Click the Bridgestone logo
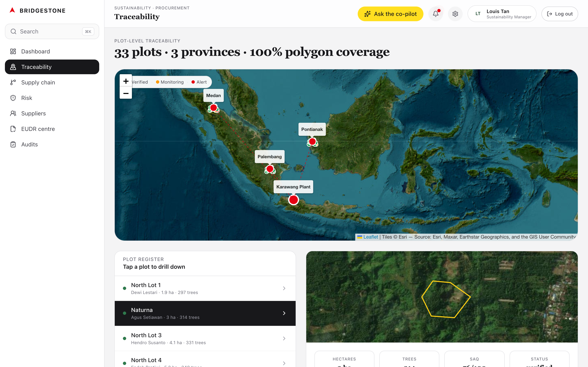This screenshot has width=588, height=367. click(37, 10)
